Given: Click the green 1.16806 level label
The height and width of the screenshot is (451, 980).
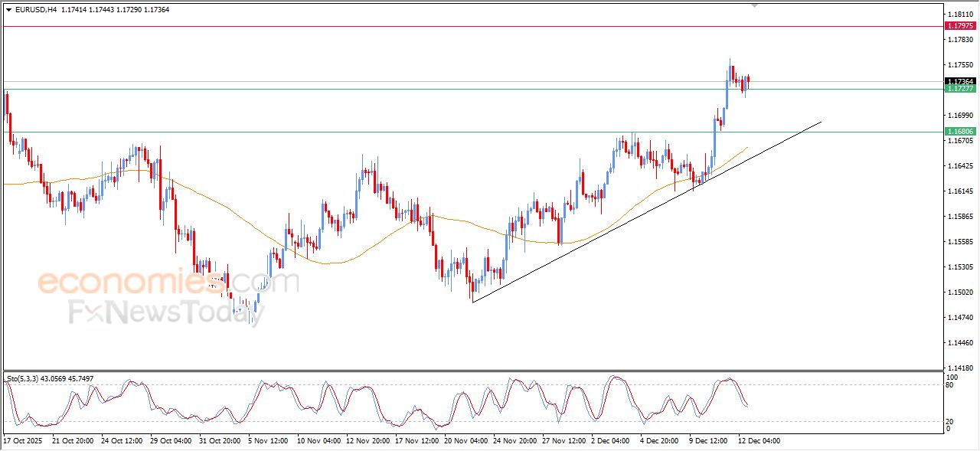Looking at the screenshot, I should click(x=960, y=132).
